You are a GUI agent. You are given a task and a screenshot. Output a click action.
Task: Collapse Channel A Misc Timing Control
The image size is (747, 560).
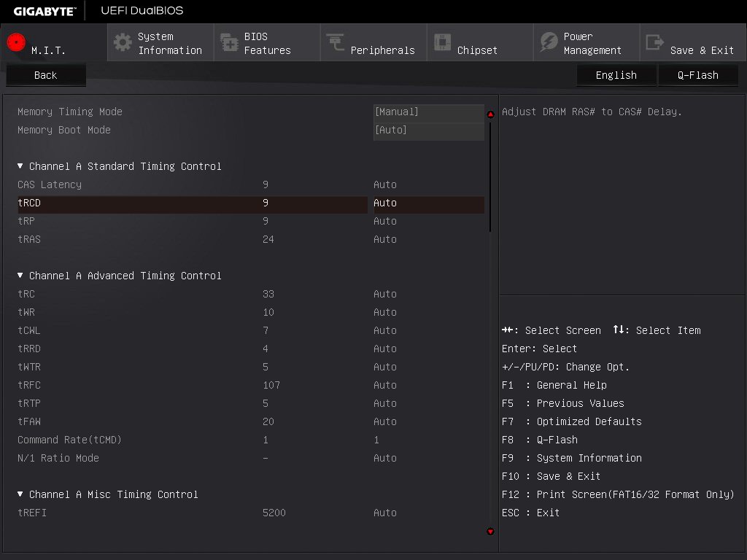pyautogui.click(x=20, y=494)
